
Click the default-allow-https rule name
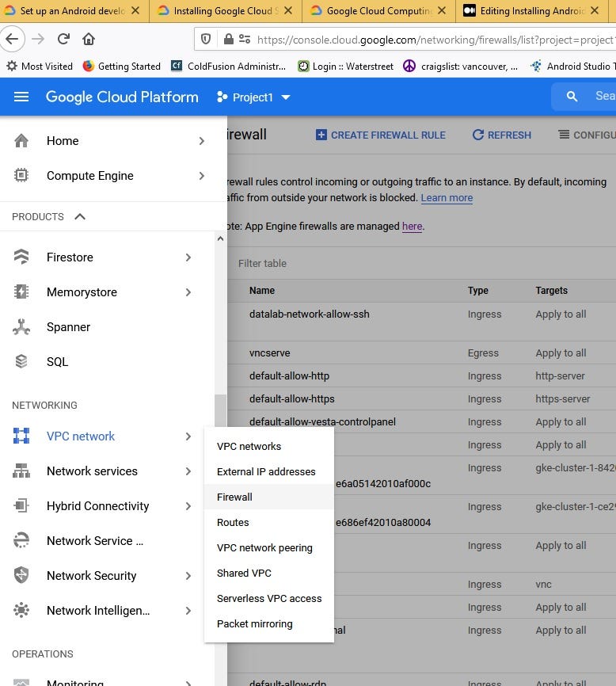pyautogui.click(x=291, y=399)
